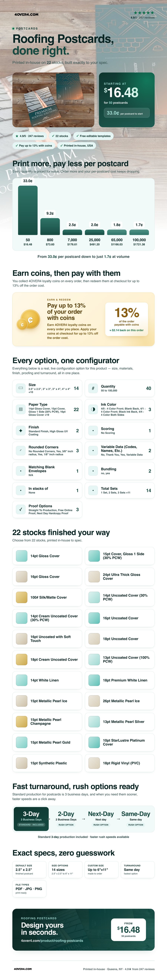
Task: Click the Proof Options checkmark icon
Action: coord(21,509)
